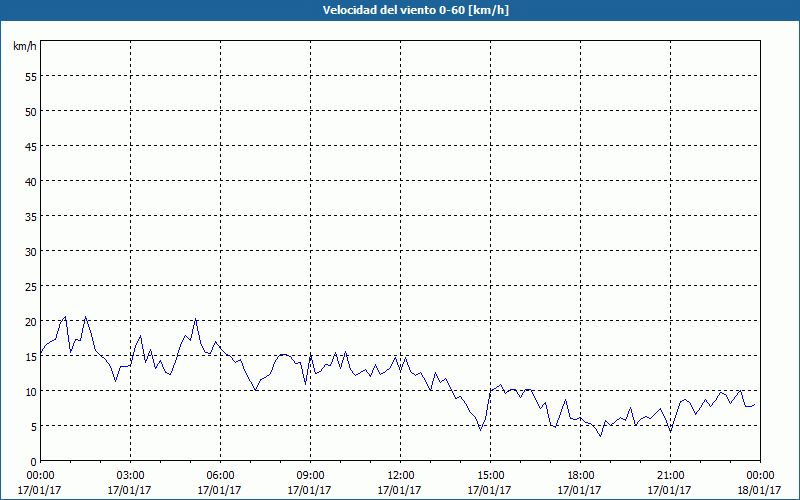The image size is (800, 500).
Task: Click the chart title 'Velocidad del viento 0-60 [km/h]'
Action: point(415,10)
